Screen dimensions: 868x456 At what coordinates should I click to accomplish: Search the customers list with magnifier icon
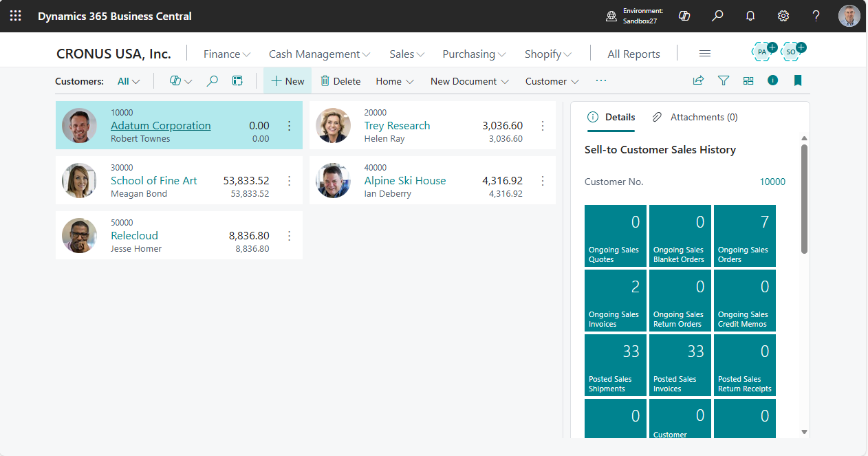(213, 81)
